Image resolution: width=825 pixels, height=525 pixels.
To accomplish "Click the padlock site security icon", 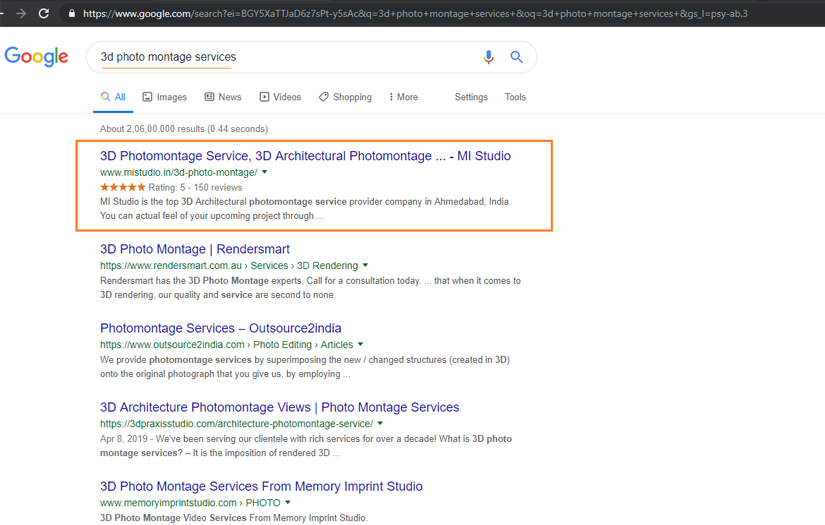I will coord(72,14).
